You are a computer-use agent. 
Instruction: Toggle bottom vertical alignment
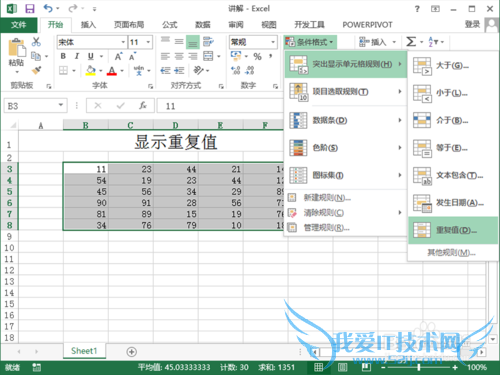193,42
